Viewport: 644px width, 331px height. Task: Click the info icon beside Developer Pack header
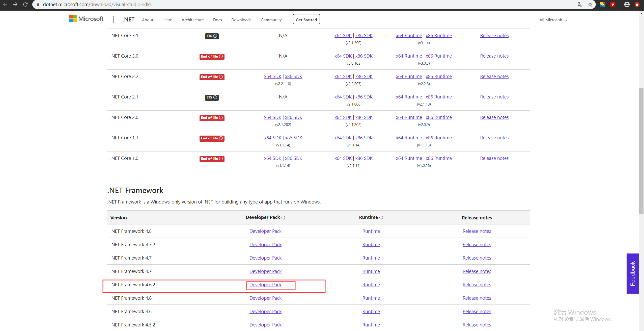(283, 218)
